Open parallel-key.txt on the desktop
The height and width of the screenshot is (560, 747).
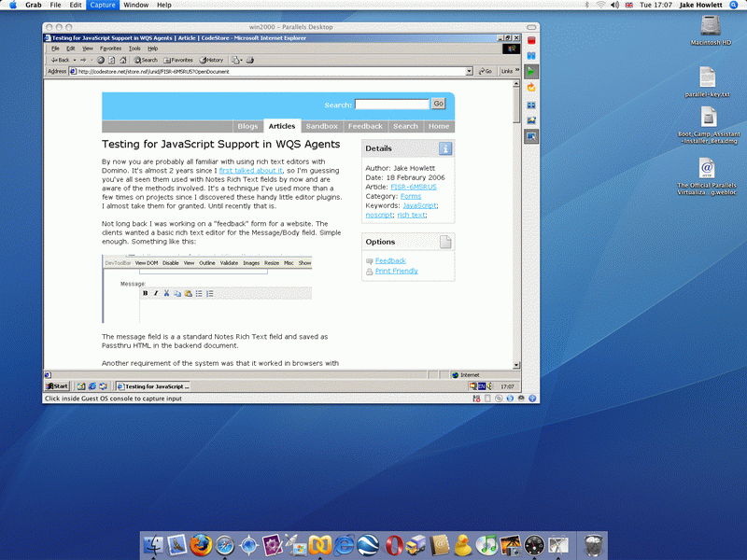707,81
